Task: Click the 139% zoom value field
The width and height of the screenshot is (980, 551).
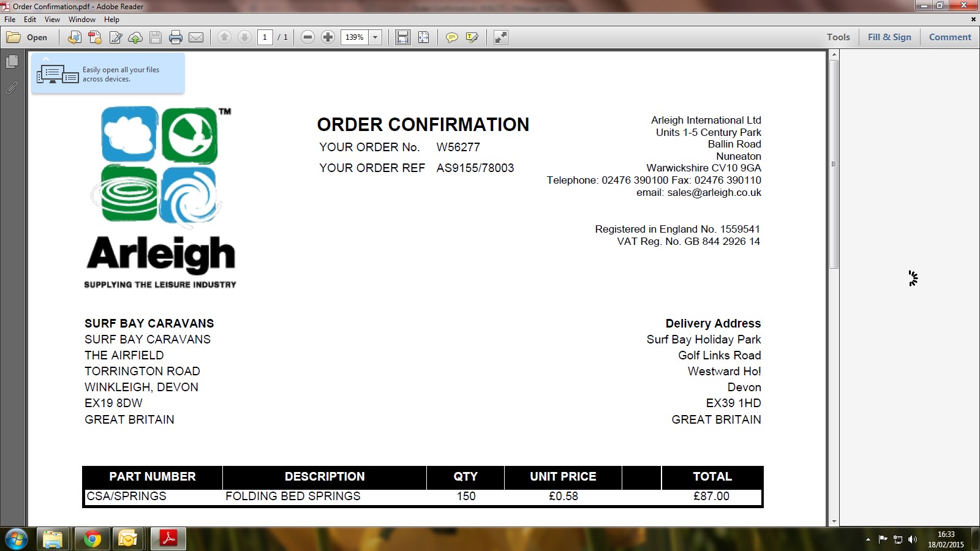Action: [355, 37]
